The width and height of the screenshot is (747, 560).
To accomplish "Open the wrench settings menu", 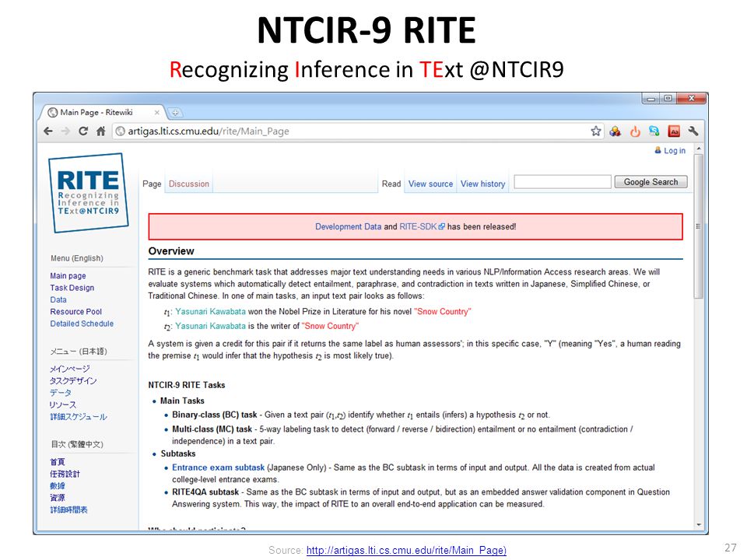I will [693, 131].
